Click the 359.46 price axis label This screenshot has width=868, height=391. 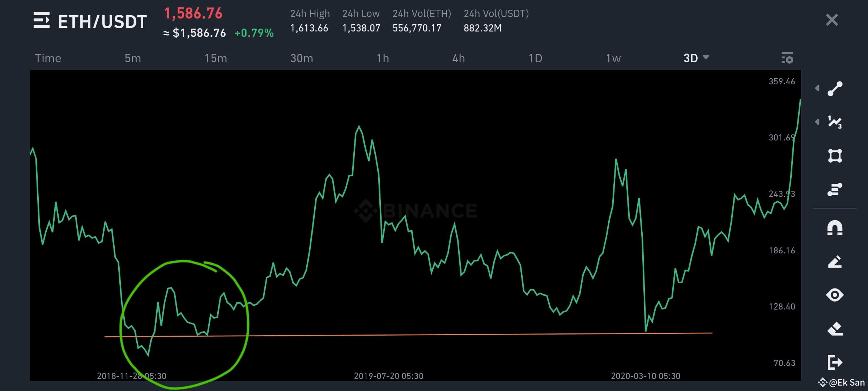pos(782,81)
